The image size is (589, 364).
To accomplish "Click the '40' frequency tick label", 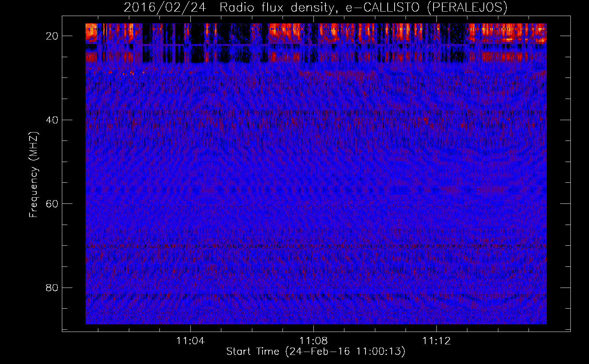I will tap(52, 120).
